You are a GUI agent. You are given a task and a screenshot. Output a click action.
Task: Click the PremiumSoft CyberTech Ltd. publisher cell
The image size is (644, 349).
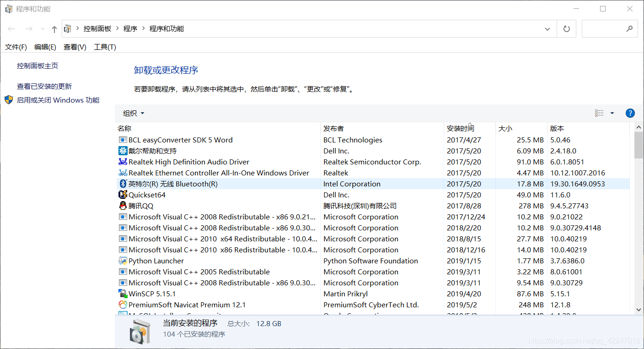(371, 305)
